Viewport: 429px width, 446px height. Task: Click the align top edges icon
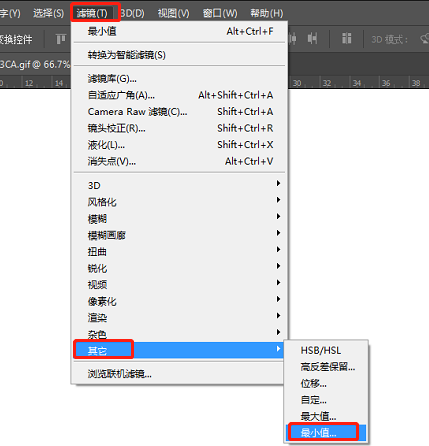(61, 39)
